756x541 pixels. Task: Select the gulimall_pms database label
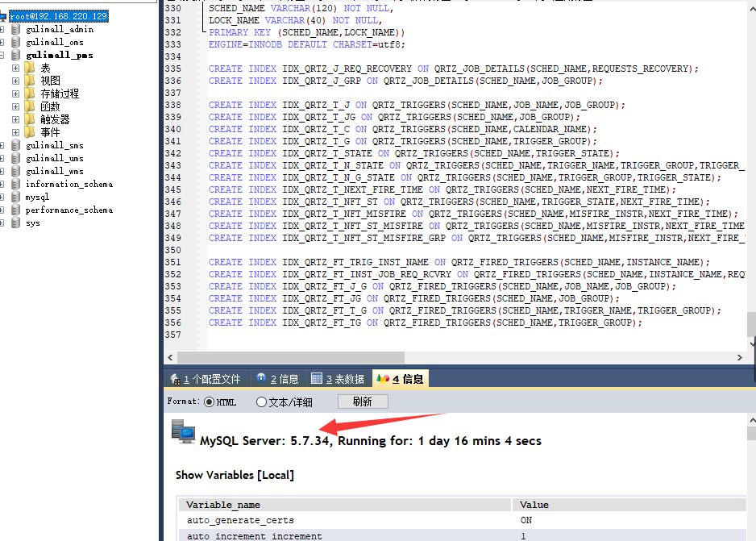point(60,55)
